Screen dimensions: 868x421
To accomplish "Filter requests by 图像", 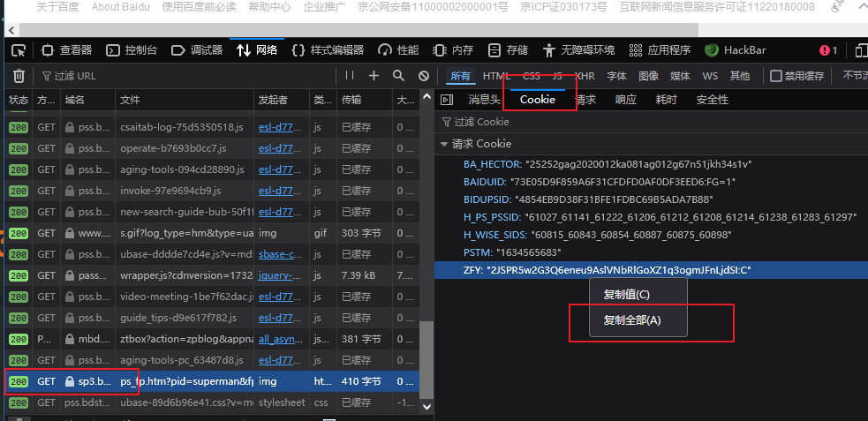I will pyautogui.click(x=648, y=76).
